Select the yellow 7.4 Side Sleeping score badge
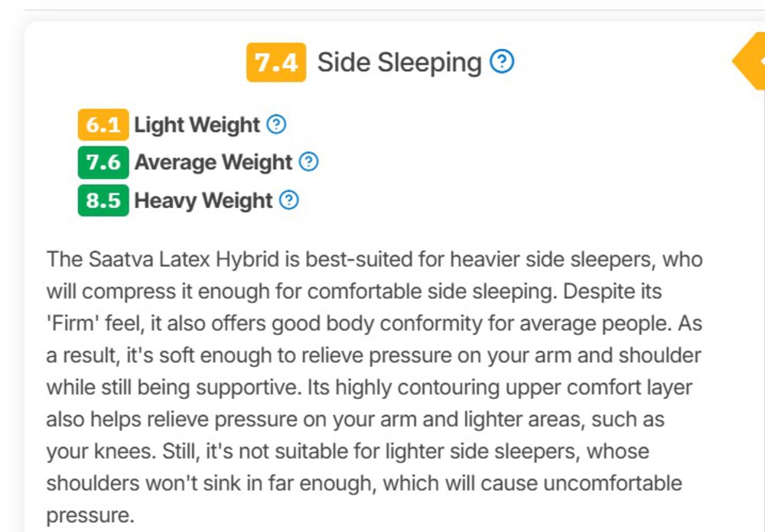Image resolution: width=765 pixels, height=532 pixels. 275,62
